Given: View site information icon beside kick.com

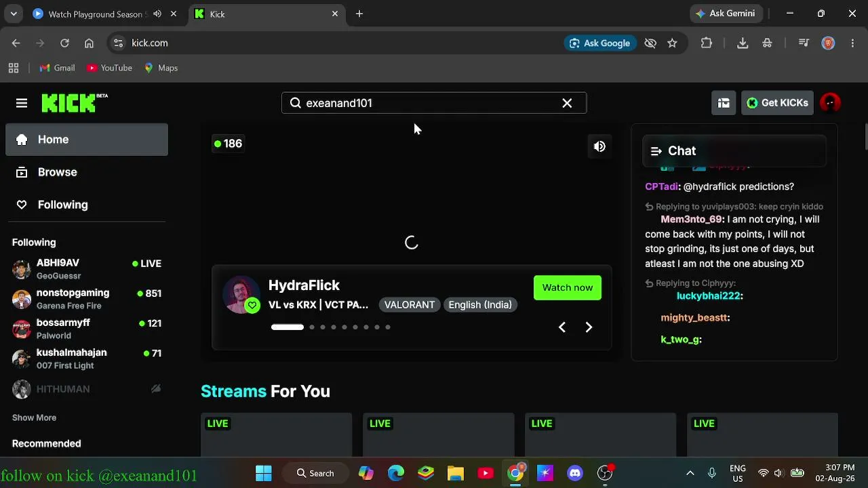Looking at the screenshot, I should pos(118,43).
